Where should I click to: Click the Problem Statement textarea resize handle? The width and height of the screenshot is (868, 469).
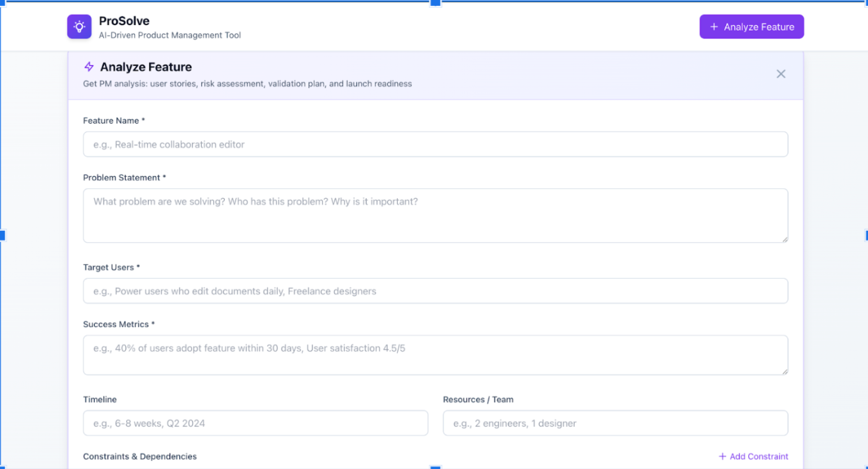784,239
